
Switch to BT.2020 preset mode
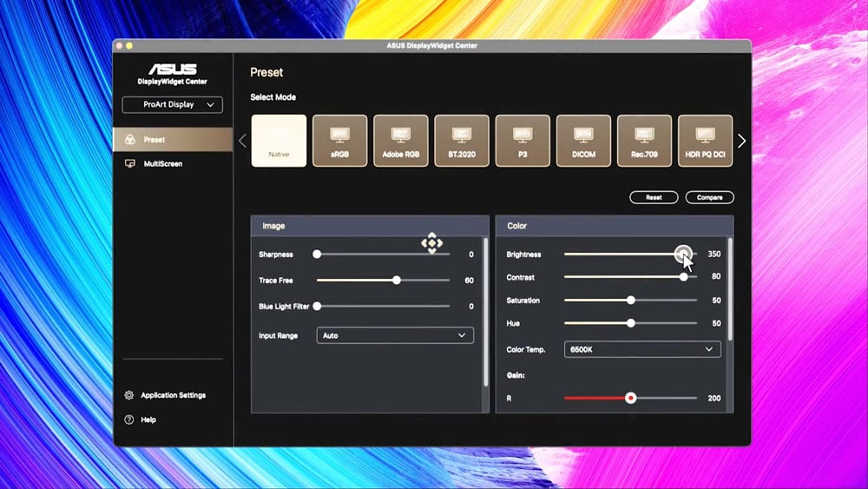(462, 141)
